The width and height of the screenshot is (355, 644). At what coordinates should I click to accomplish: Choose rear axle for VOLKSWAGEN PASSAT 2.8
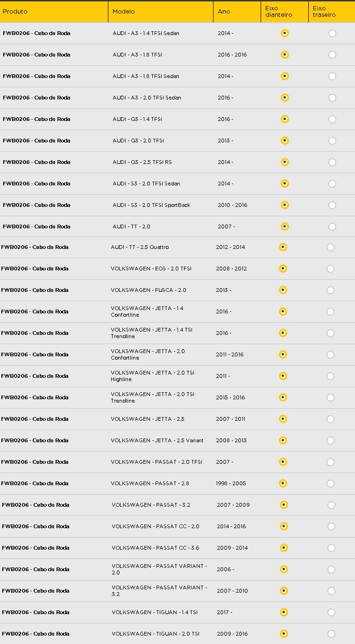tap(330, 483)
